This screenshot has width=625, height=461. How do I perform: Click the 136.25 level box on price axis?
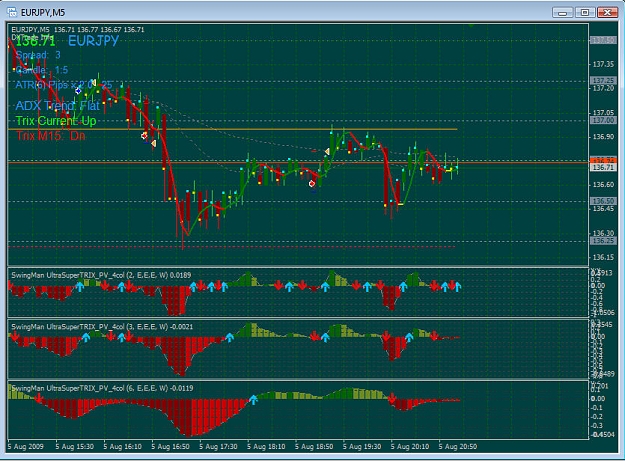[x=603, y=241]
